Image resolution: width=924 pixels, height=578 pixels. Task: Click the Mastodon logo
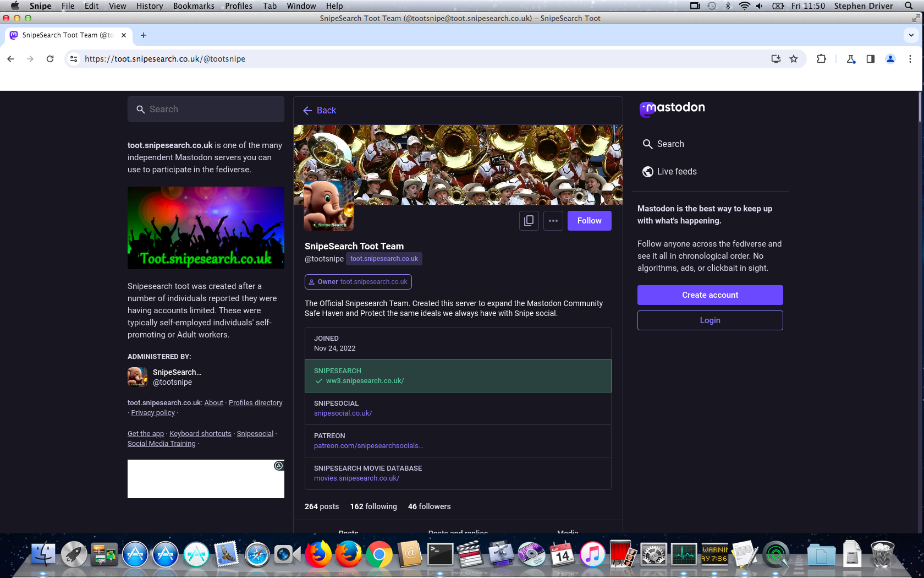[x=672, y=108]
